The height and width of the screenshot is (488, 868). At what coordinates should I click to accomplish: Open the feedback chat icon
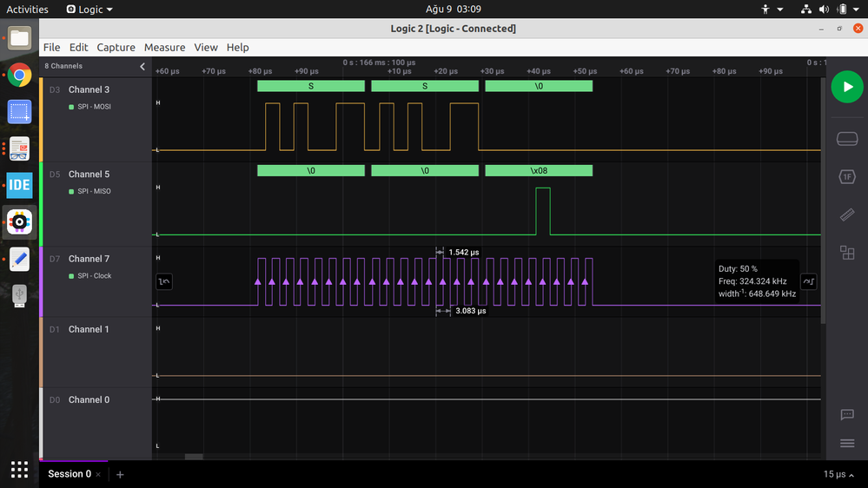click(847, 414)
